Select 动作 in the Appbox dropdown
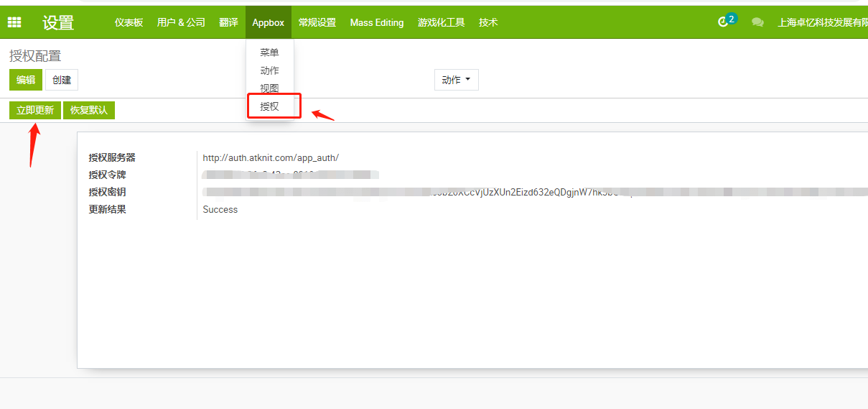 point(269,70)
